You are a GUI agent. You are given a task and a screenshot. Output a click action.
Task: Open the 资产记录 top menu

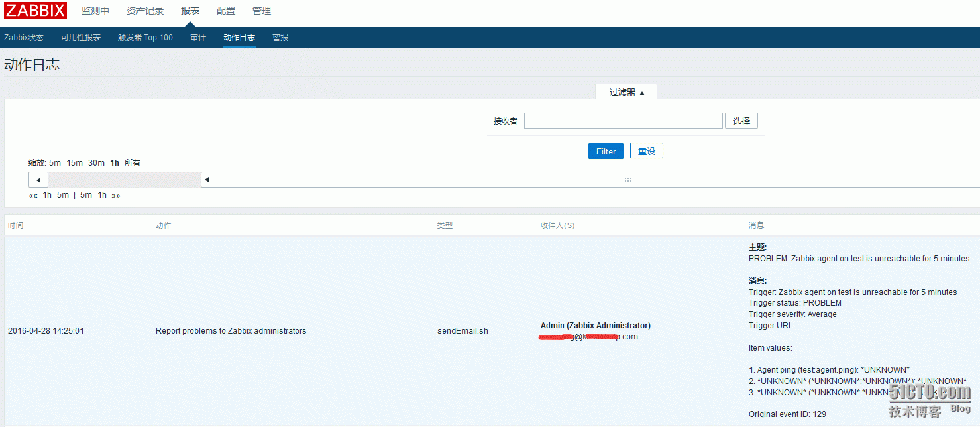(x=145, y=11)
